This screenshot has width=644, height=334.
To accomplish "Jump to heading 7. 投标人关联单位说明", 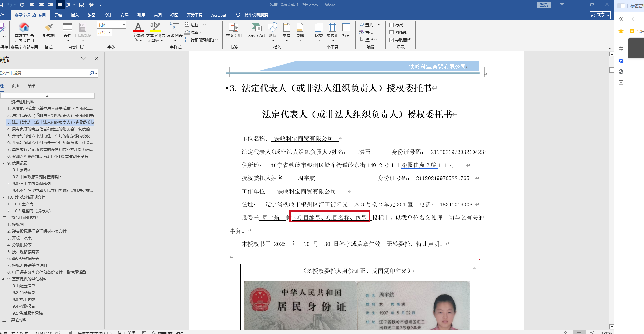I will pos(28,266).
